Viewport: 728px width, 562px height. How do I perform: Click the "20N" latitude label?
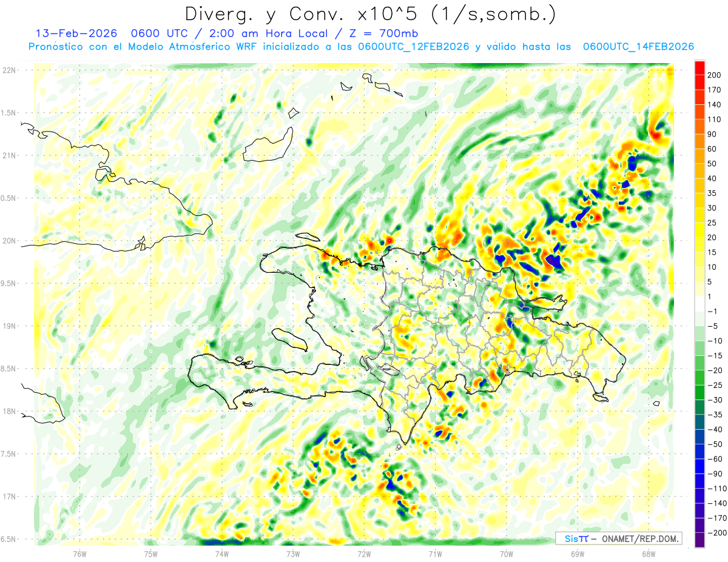click(x=9, y=241)
